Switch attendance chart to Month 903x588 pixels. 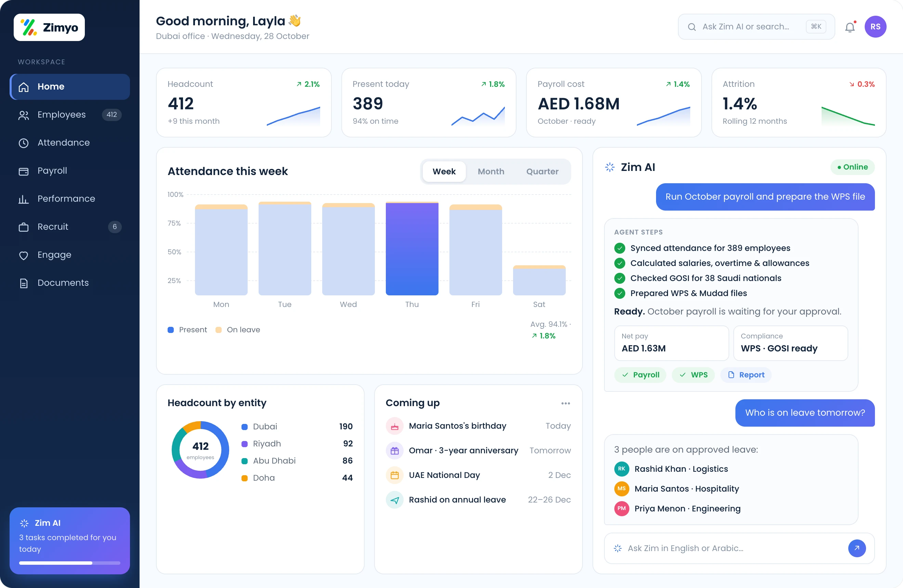point(491,172)
